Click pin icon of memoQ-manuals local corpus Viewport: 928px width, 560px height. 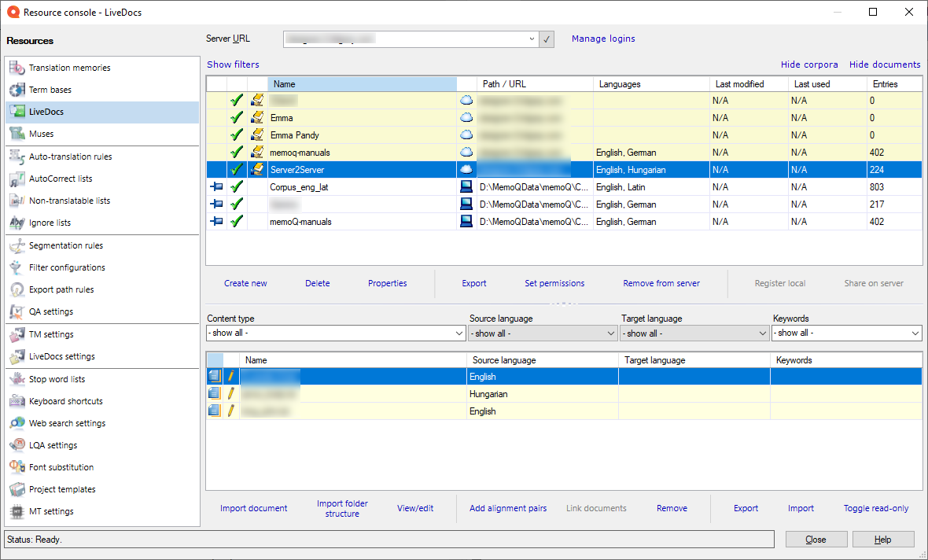coord(216,221)
